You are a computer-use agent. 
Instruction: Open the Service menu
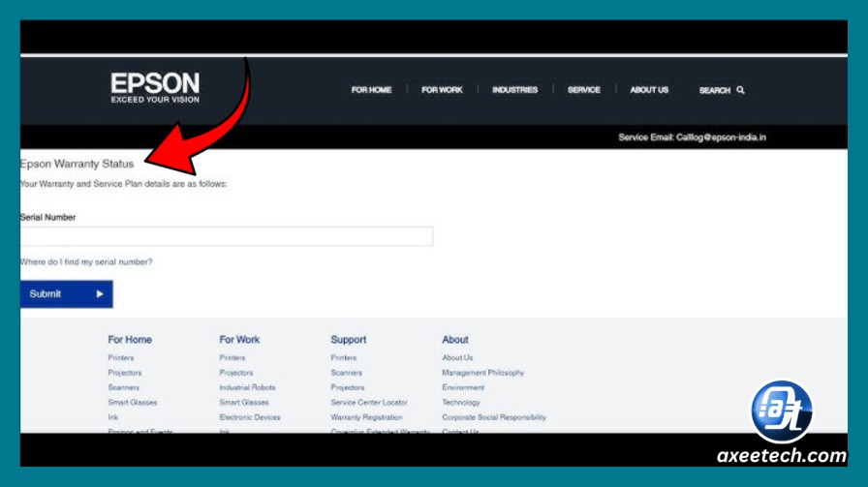(583, 90)
